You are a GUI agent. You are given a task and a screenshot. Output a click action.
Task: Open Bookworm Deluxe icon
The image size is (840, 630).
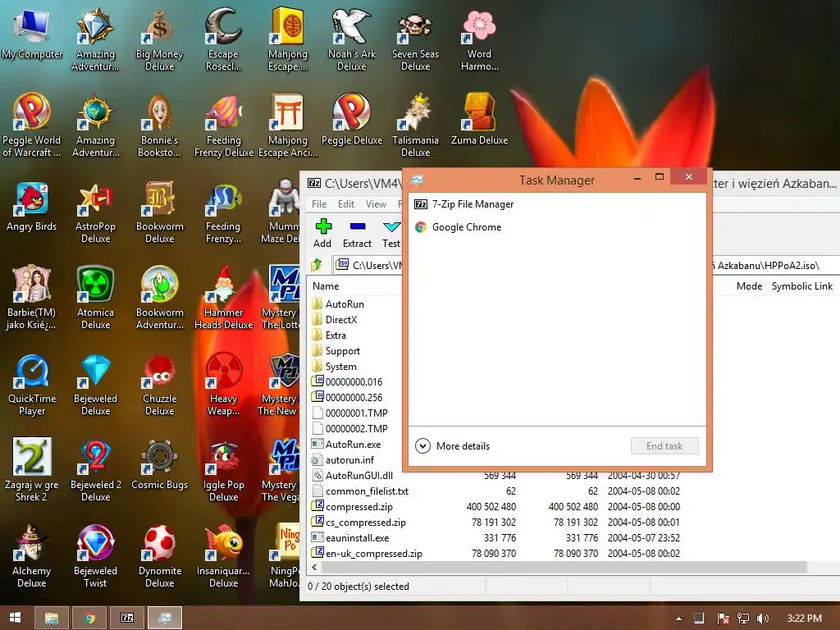(159, 212)
